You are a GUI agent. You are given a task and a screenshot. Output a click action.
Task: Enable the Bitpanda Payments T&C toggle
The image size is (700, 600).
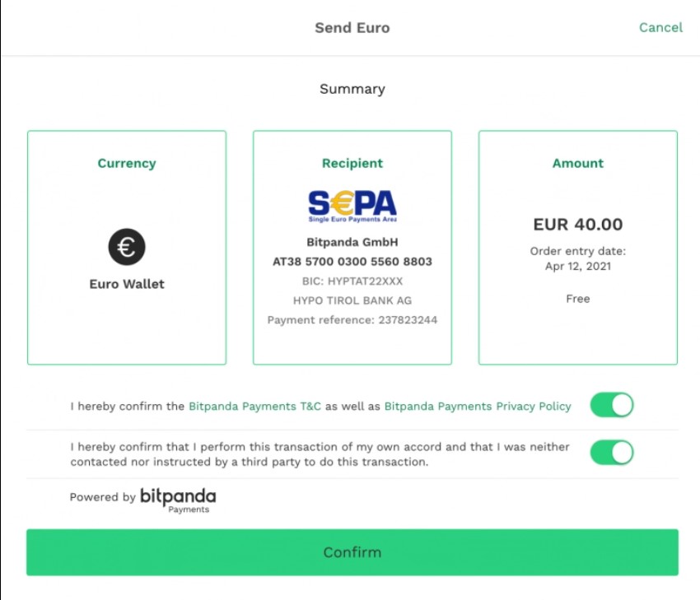[611, 405]
